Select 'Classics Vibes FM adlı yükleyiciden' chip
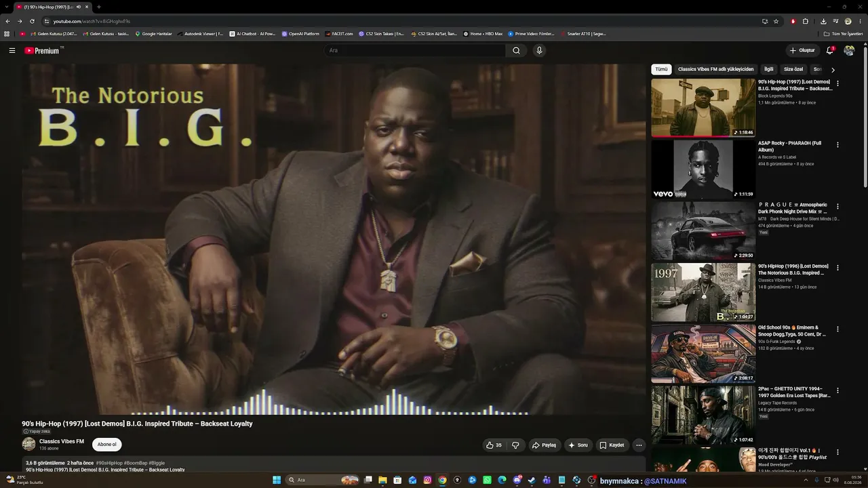 pos(715,69)
